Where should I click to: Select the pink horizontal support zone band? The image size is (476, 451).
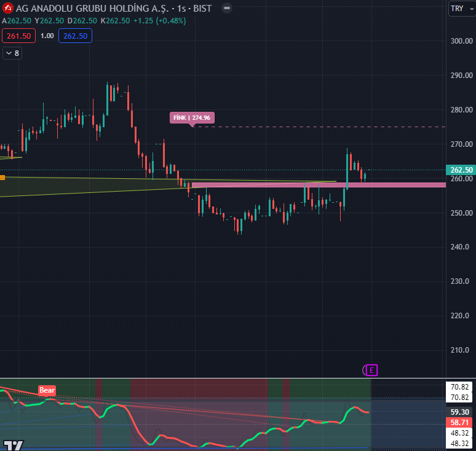(319, 185)
